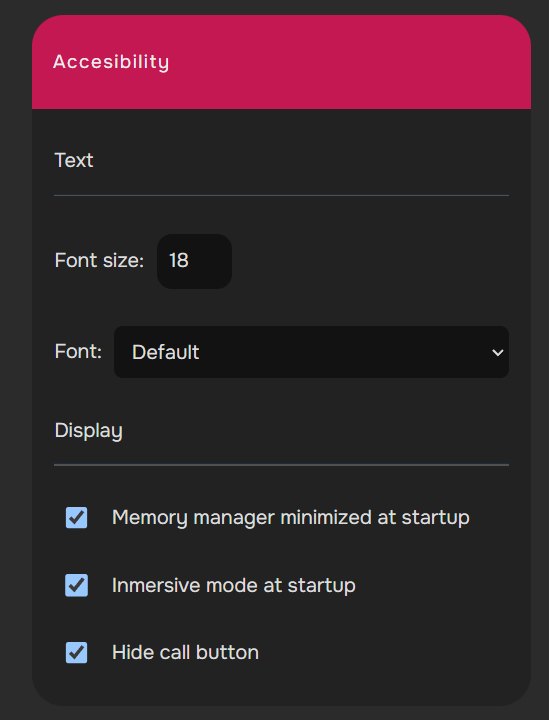Click the Font label next to dropdown

pos(78,352)
